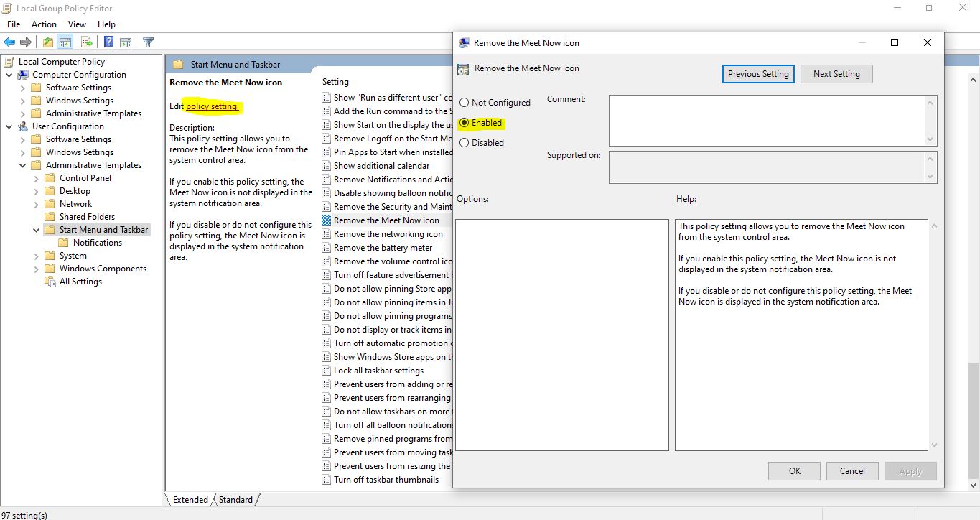Switch to the Standard tab
980x520 pixels.
click(x=235, y=498)
